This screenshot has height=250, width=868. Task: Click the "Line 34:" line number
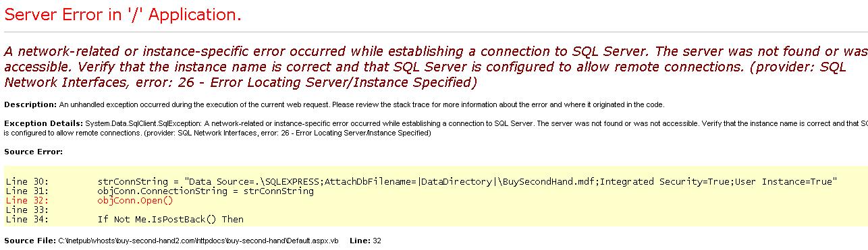coord(27,220)
